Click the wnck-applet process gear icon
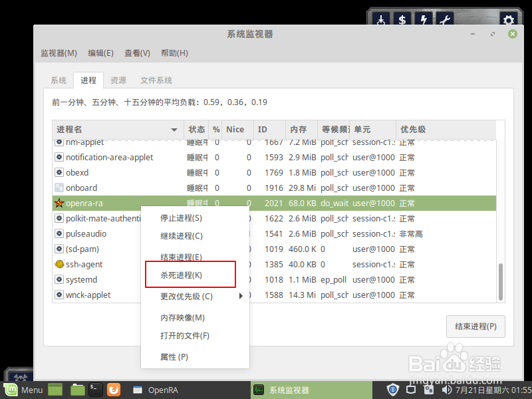Viewport: 532px width, 399px height. (x=59, y=295)
